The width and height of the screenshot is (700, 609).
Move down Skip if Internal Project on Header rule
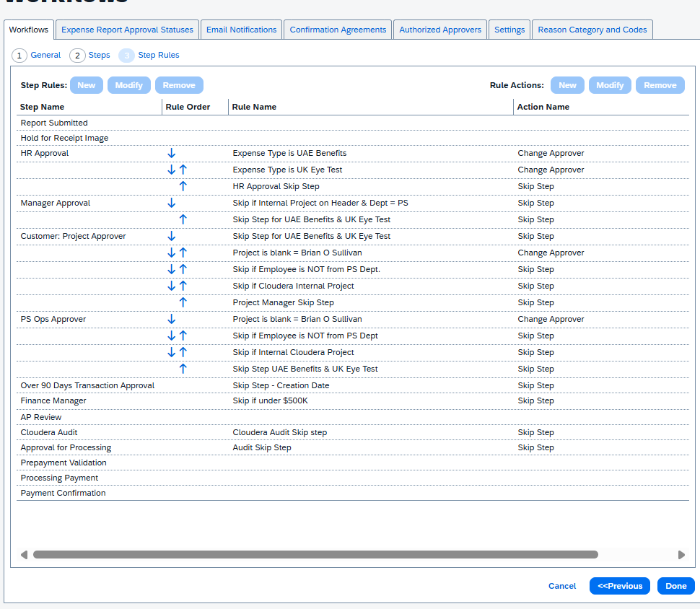pos(172,203)
